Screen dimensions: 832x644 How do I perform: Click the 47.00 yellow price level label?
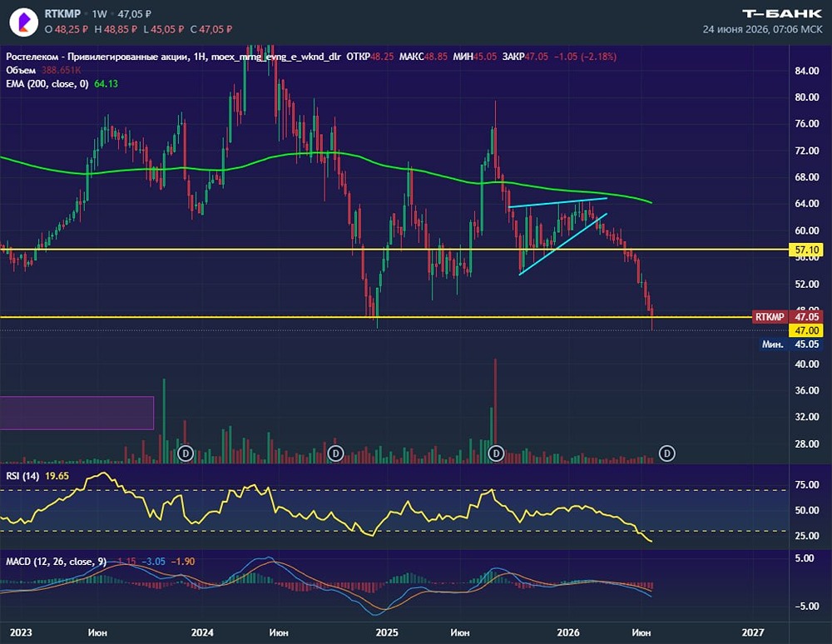(806, 330)
